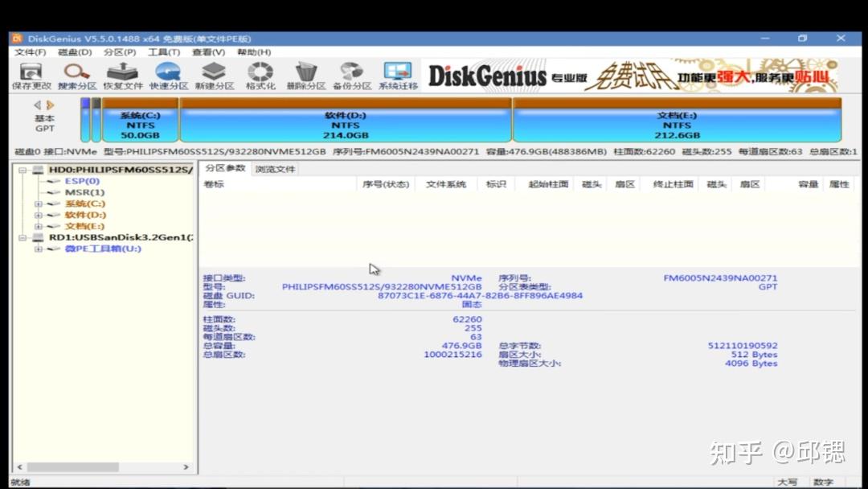Open the 帮助(H) menu
Viewport: 868px width, 489px height.
click(253, 52)
